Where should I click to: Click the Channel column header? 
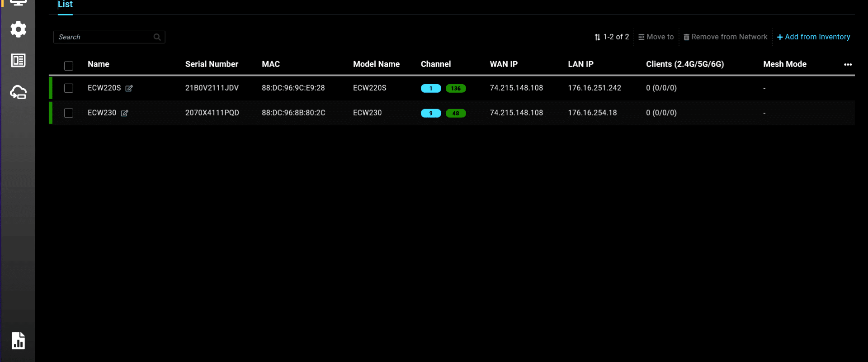[x=436, y=64]
